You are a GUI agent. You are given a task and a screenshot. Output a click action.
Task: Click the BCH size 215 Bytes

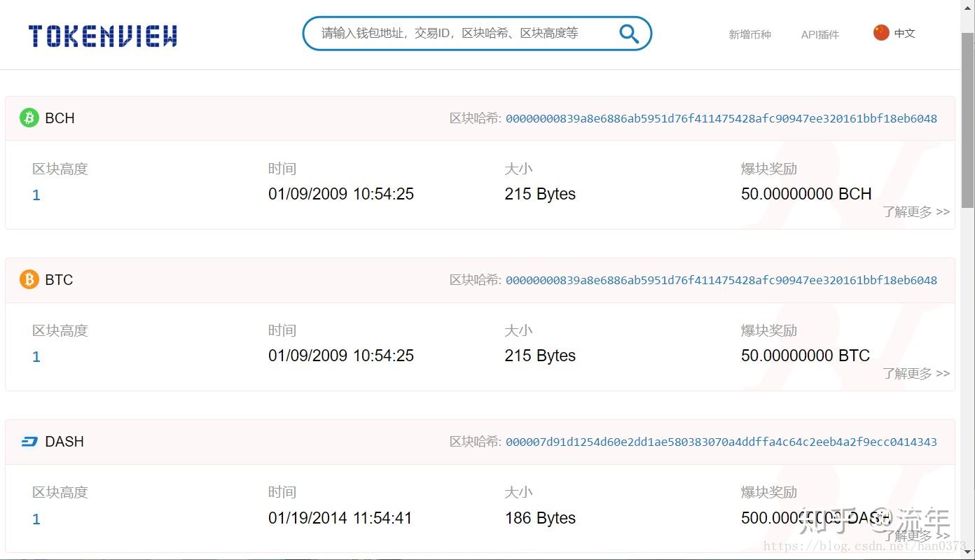click(540, 194)
